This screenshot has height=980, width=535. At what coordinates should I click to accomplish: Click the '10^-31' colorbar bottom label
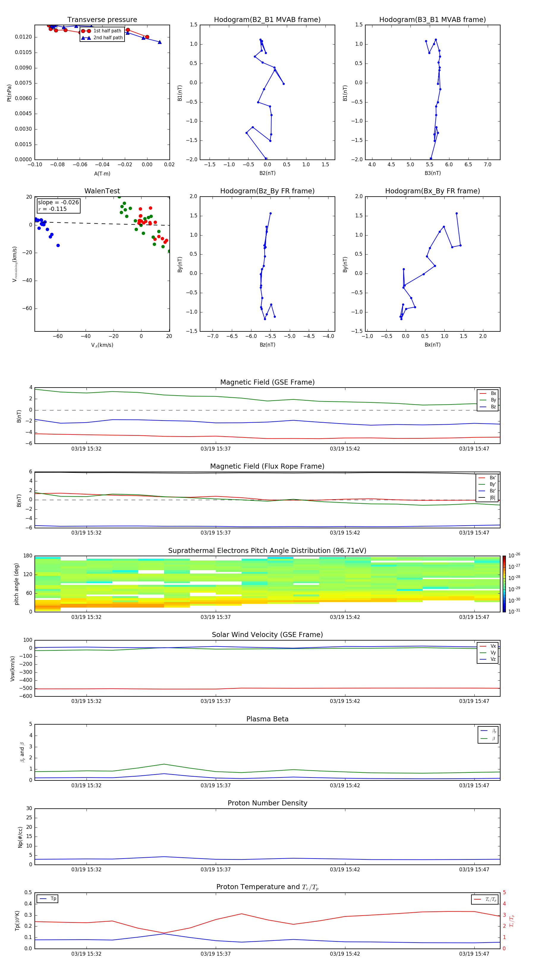514,611
